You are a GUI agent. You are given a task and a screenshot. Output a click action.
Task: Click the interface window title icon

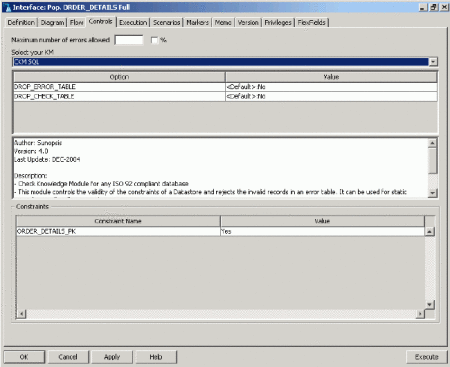coord(7,7)
